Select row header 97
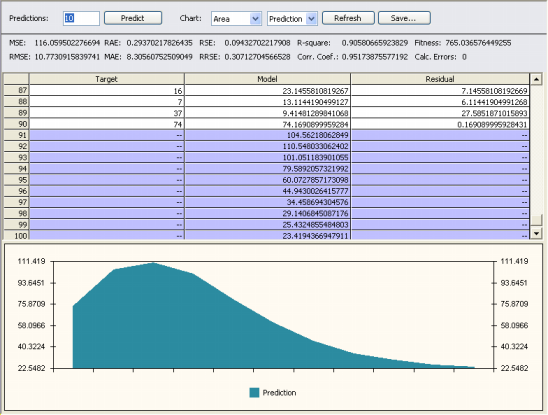 click(16, 202)
